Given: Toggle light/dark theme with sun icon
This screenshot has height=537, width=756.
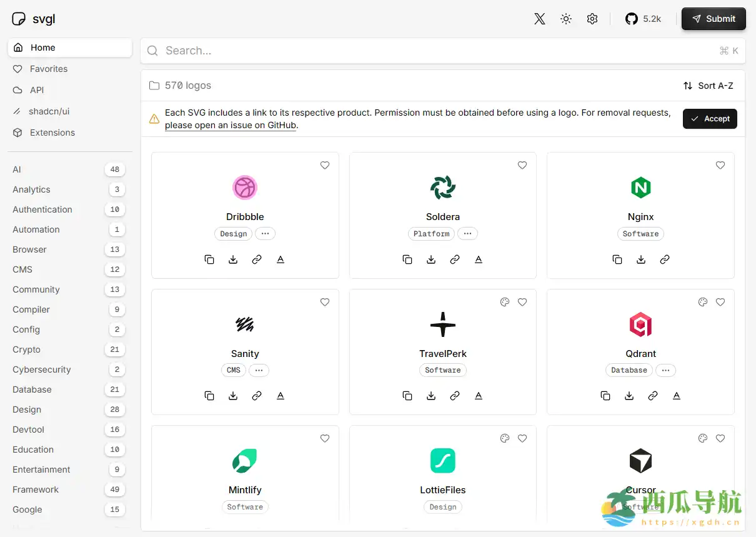Looking at the screenshot, I should (566, 19).
